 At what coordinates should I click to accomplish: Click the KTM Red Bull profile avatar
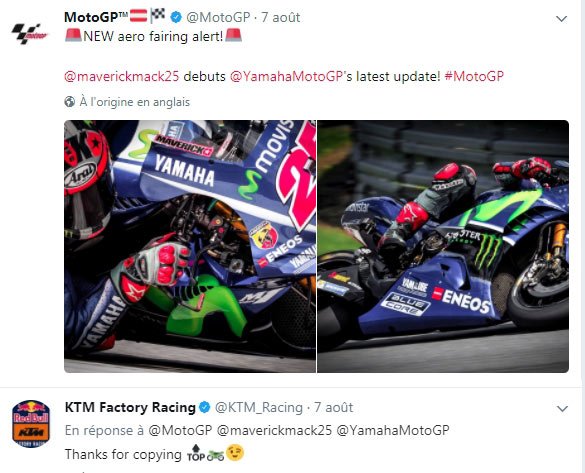(31, 424)
